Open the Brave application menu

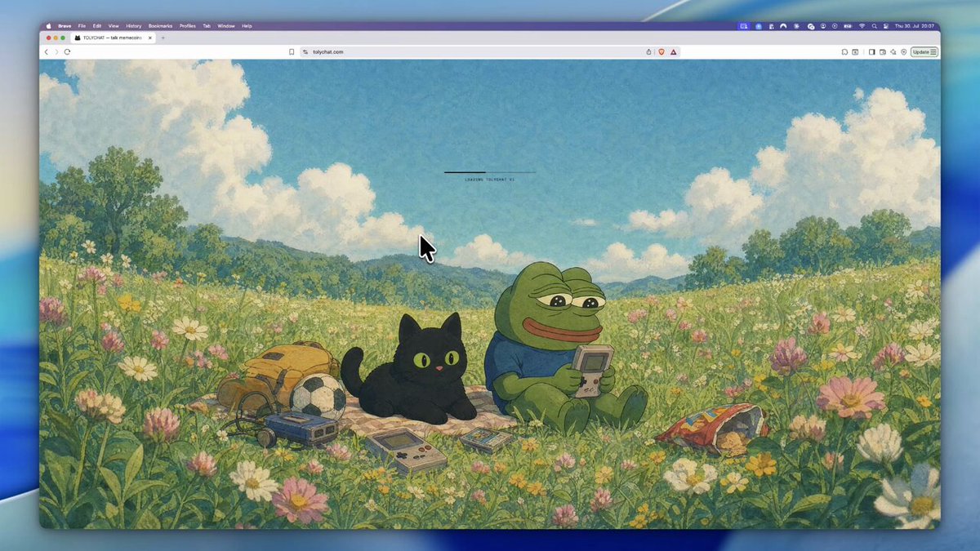tap(65, 26)
